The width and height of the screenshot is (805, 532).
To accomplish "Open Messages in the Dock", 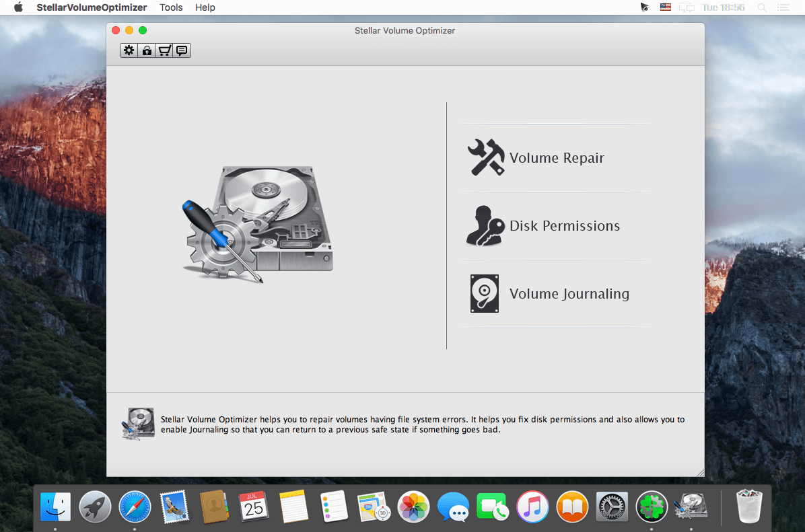I will click(454, 506).
